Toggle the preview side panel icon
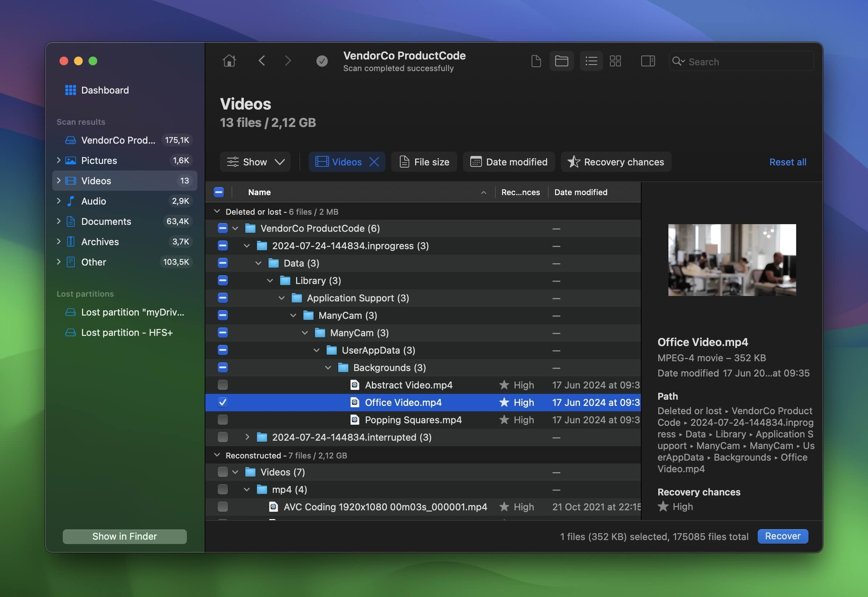 pyautogui.click(x=648, y=61)
